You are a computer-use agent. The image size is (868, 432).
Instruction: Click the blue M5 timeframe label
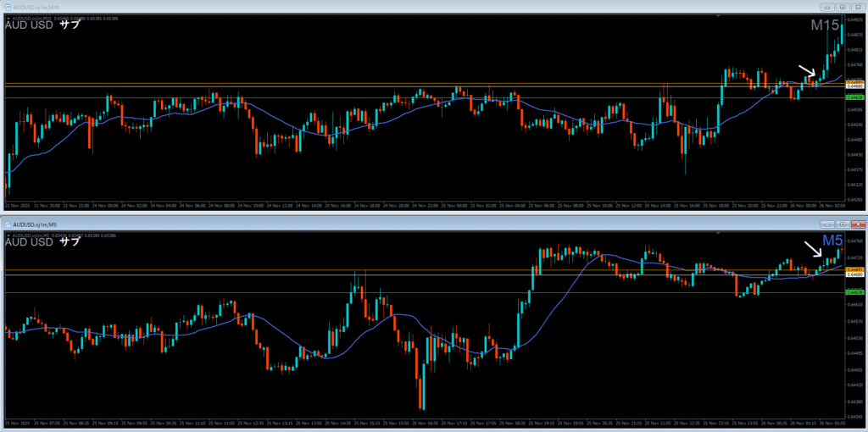832,242
